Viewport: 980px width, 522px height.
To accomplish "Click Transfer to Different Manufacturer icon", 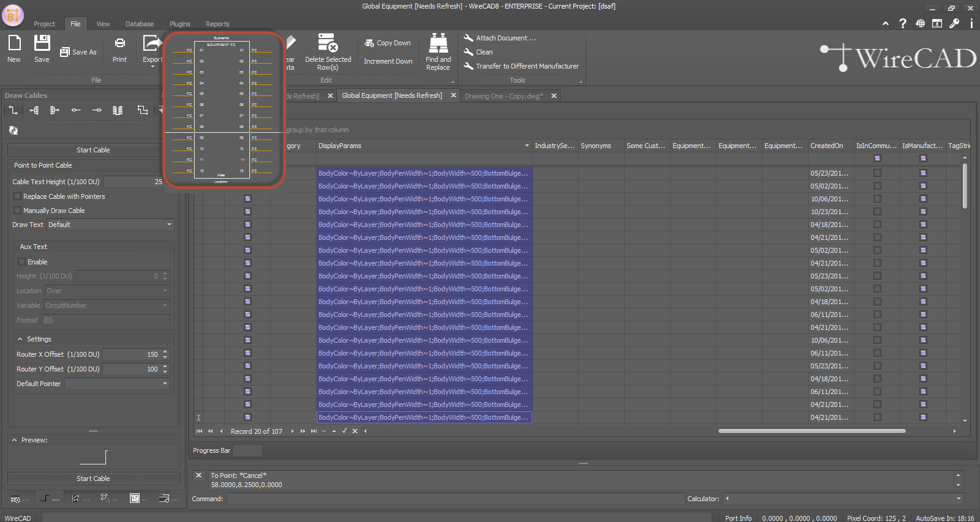I will pyautogui.click(x=469, y=66).
